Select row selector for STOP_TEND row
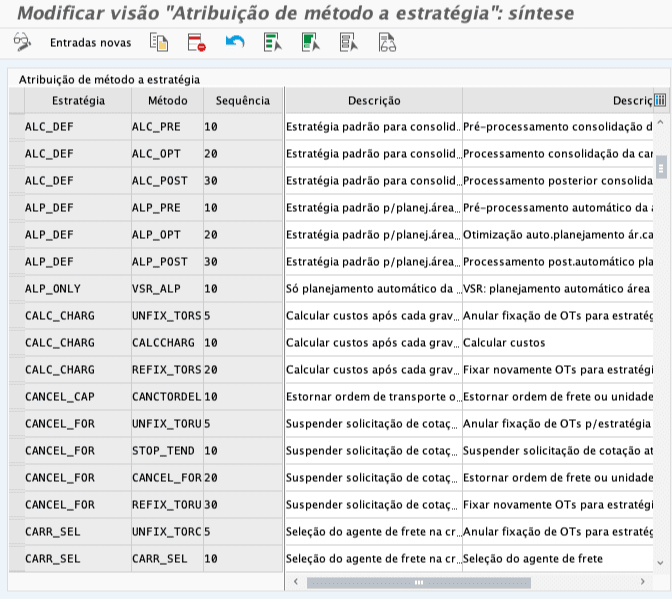 17,451
